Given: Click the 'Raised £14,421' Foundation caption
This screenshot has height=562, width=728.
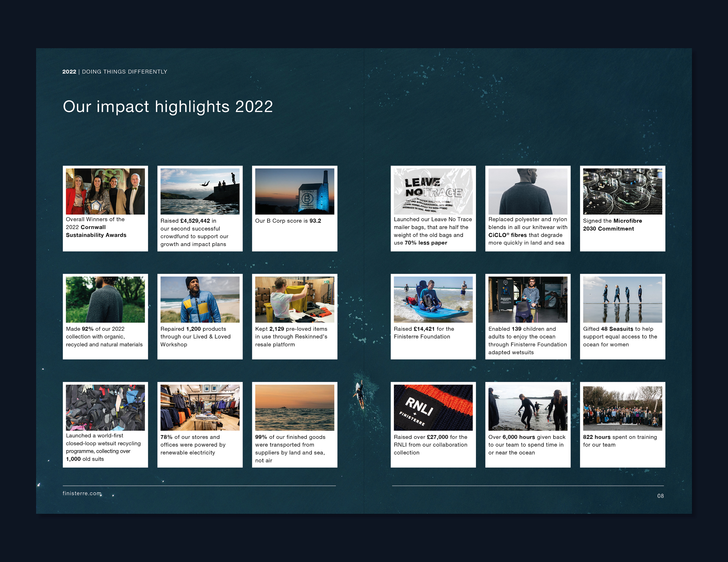Looking at the screenshot, I should [424, 333].
